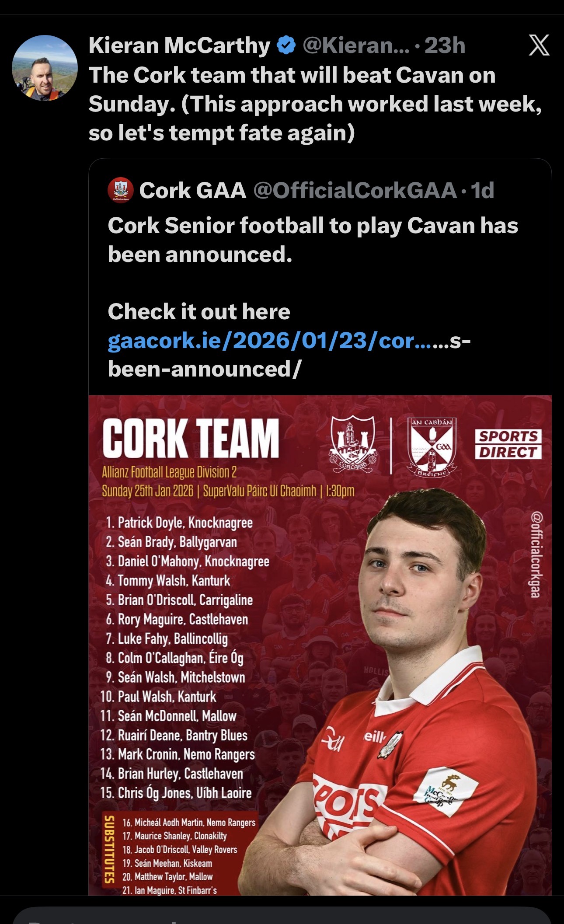Screen dimensions: 564x924
Task: Tap the vertical @officialcorkgaa watermark
Action: [x=536, y=554]
